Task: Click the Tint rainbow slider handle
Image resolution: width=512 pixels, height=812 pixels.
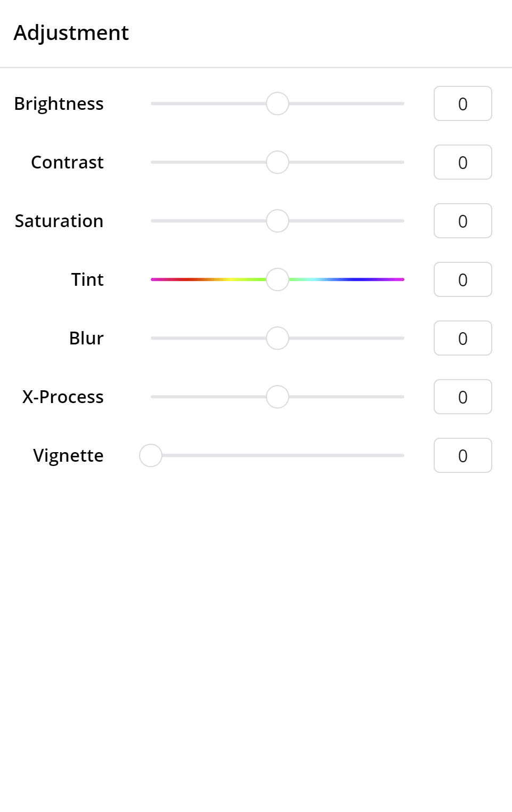Action: pos(278,279)
